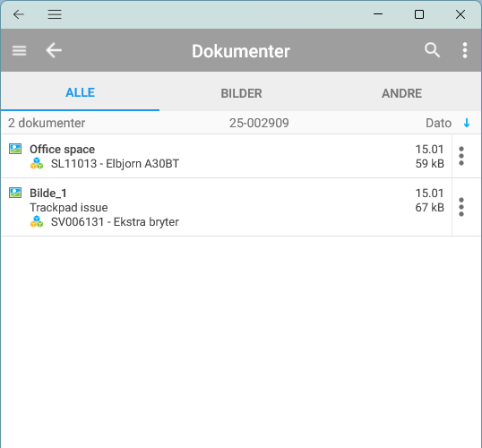Screen dimensions: 482x448
Task: Open the title bar hamburger menu
Action: [x=55, y=14]
